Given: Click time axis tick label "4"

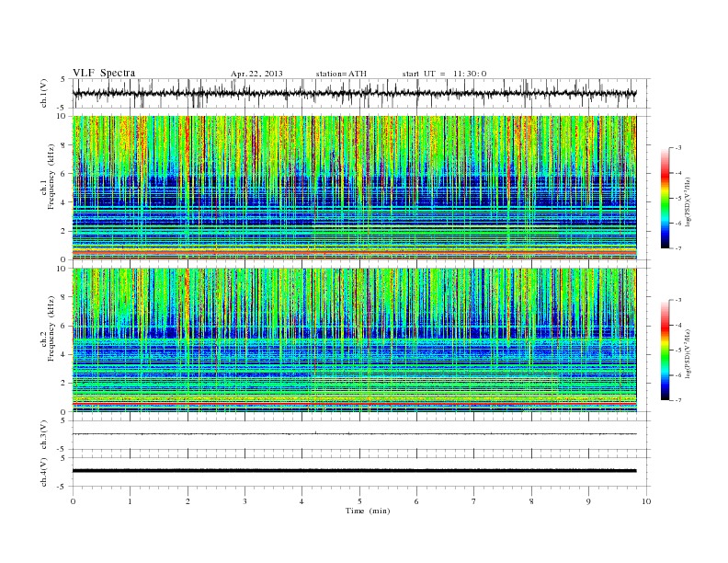Looking at the screenshot, I should 301,501.
